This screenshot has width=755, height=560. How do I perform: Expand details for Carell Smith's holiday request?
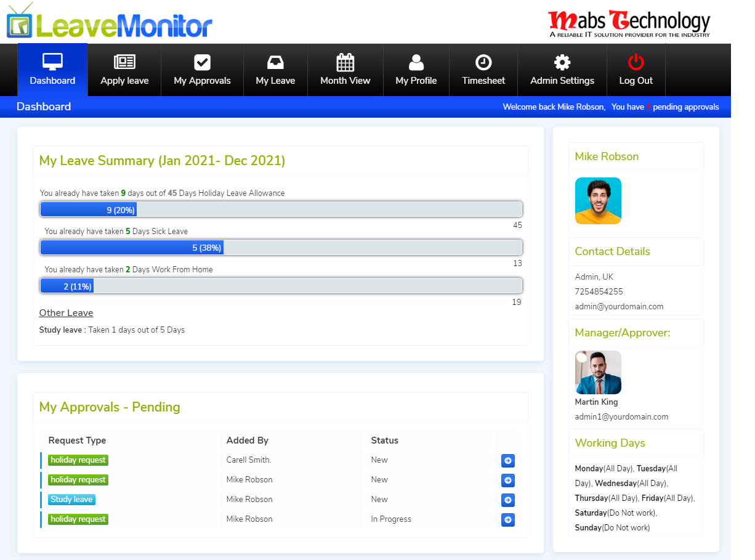point(507,460)
